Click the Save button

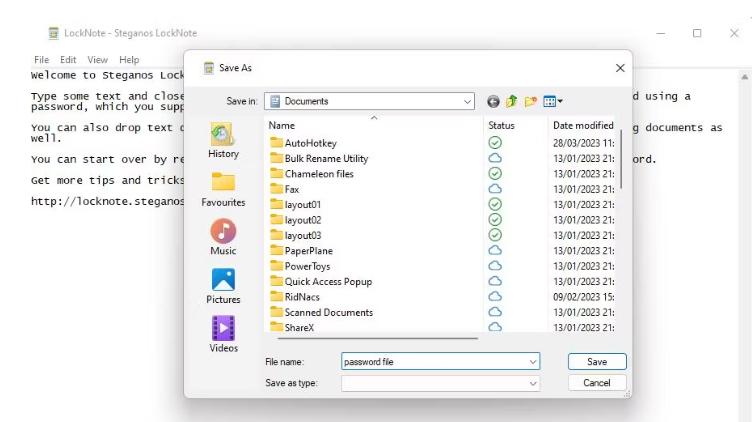(597, 362)
